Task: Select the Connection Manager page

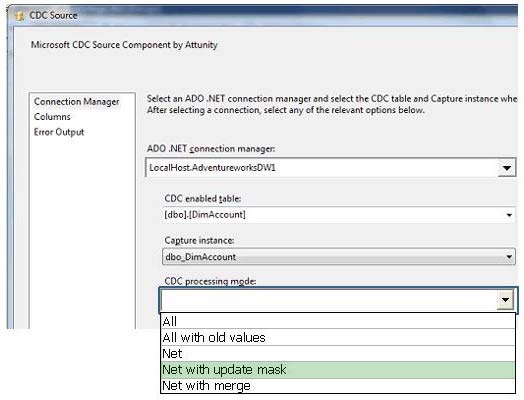Action: click(x=77, y=102)
